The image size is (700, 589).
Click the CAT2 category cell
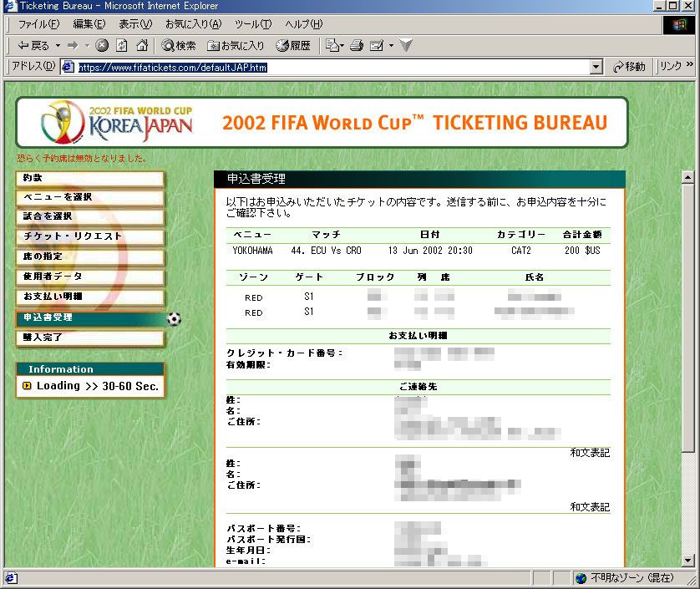click(521, 251)
